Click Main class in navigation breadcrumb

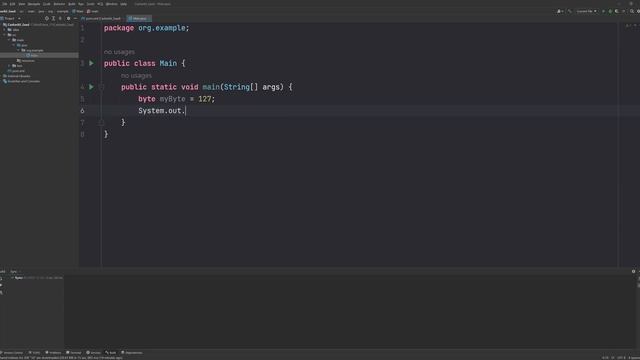point(78,11)
